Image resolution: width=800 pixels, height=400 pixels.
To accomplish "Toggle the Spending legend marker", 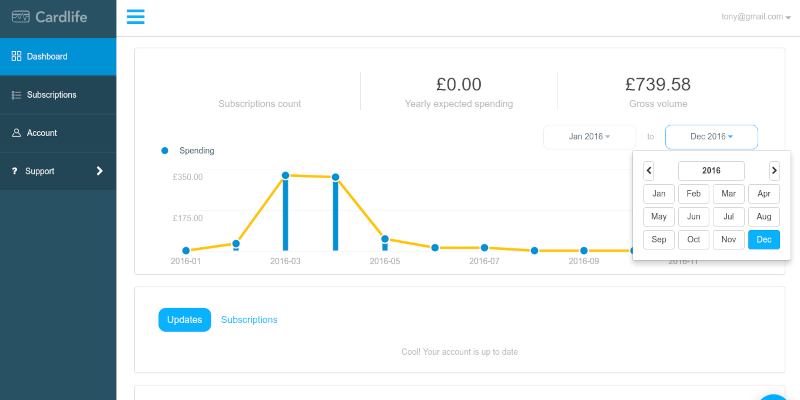I will pyautogui.click(x=165, y=151).
